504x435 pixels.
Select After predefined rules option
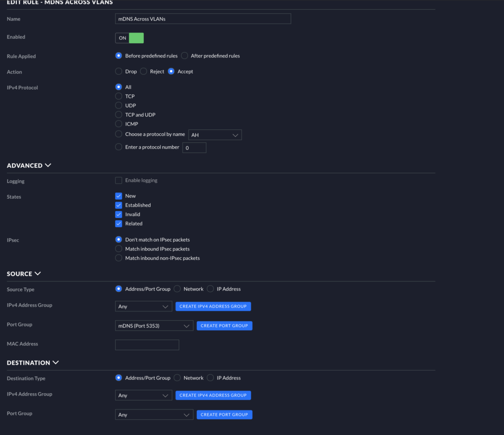(185, 56)
